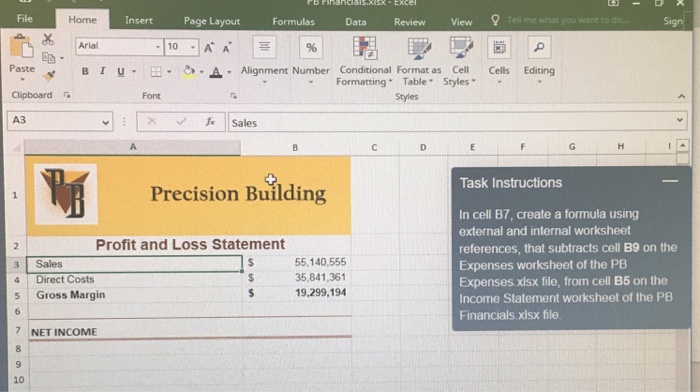Apply cell borders icon
The height and width of the screenshot is (392, 700).
tap(156, 71)
